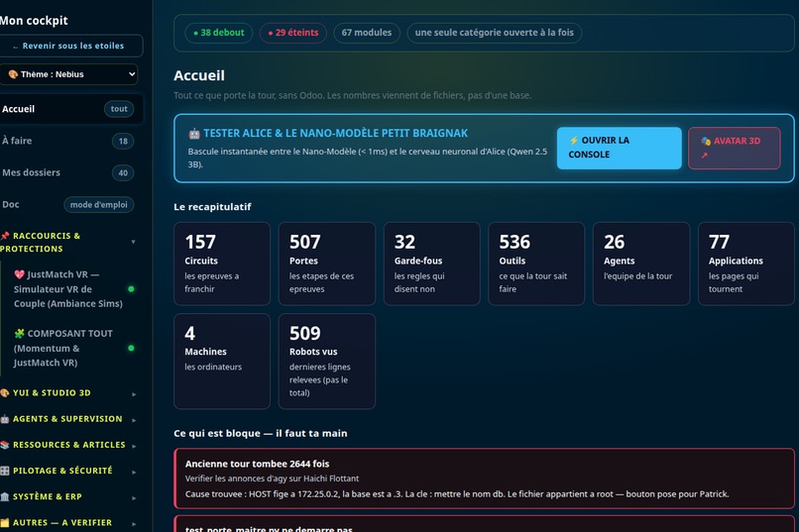Expand Pilotage & Sécurité category
Screen dimensions: 799x532
pyautogui.click(x=69, y=471)
